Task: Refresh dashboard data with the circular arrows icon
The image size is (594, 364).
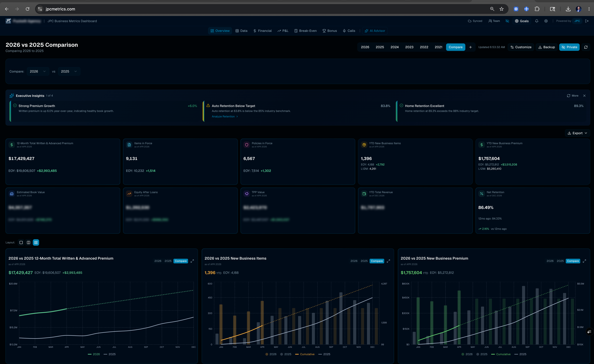Action: click(x=586, y=47)
